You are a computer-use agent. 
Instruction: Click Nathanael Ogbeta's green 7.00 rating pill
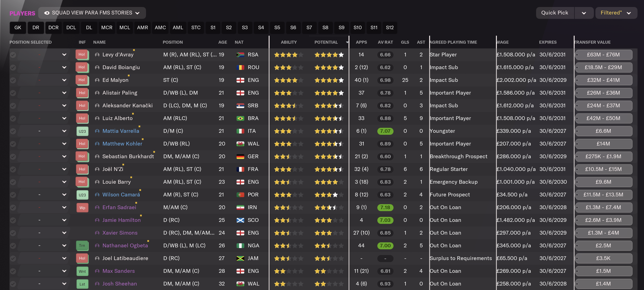(x=385, y=245)
